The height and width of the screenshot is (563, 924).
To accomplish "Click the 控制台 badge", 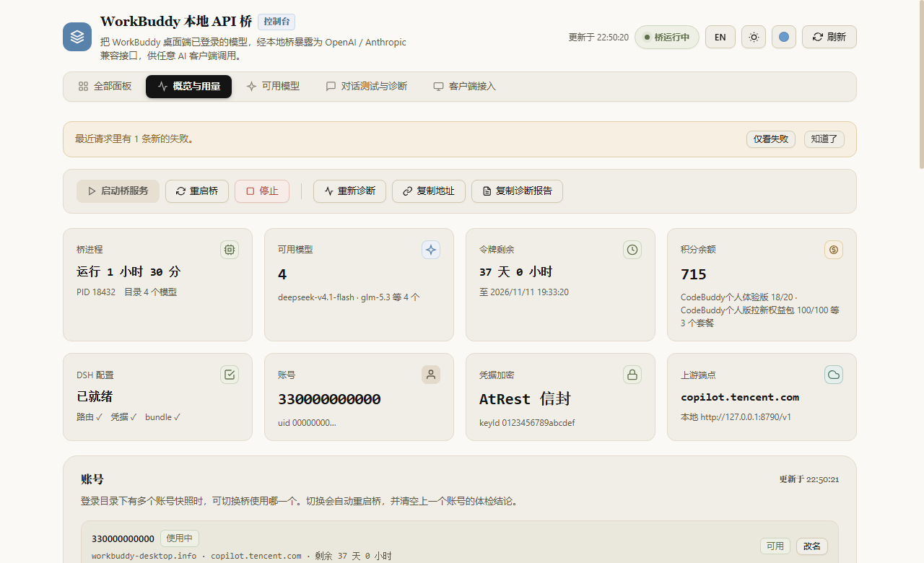I will click(276, 22).
